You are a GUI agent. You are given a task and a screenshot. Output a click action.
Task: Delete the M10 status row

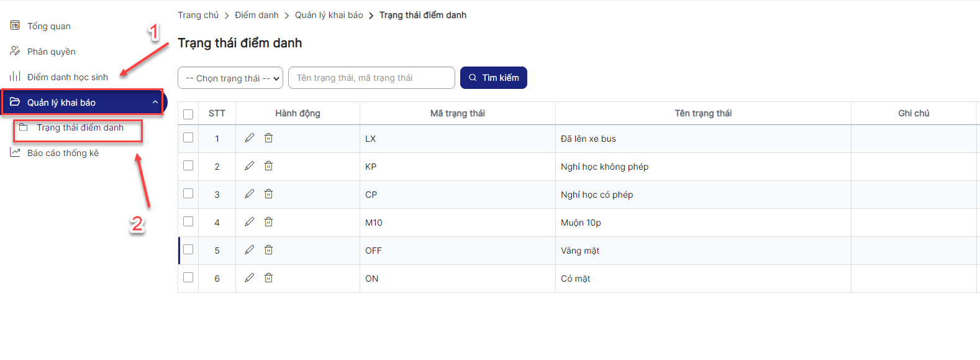pyautogui.click(x=268, y=222)
